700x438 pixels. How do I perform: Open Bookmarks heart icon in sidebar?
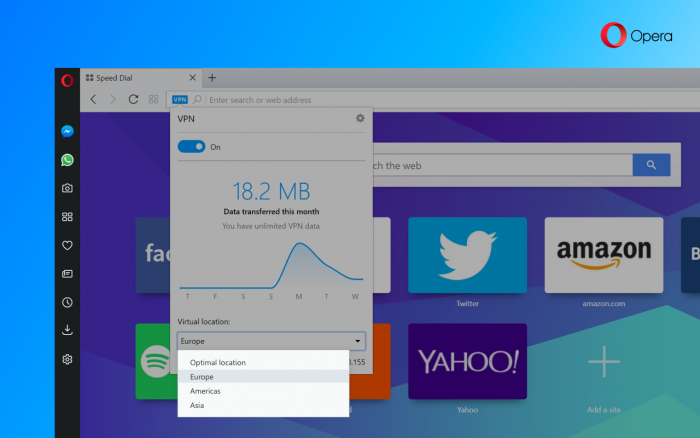point(67,245)
